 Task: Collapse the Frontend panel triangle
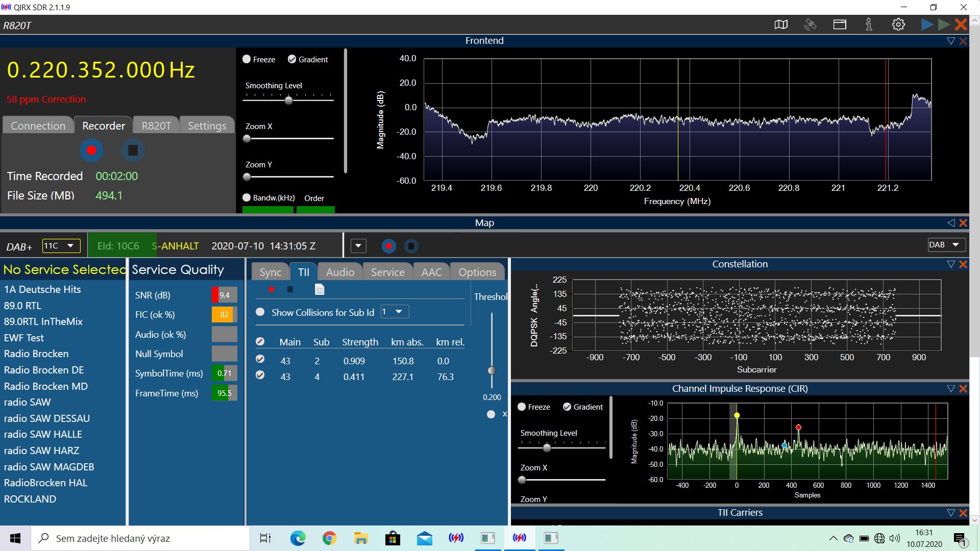tap(951, 41)
